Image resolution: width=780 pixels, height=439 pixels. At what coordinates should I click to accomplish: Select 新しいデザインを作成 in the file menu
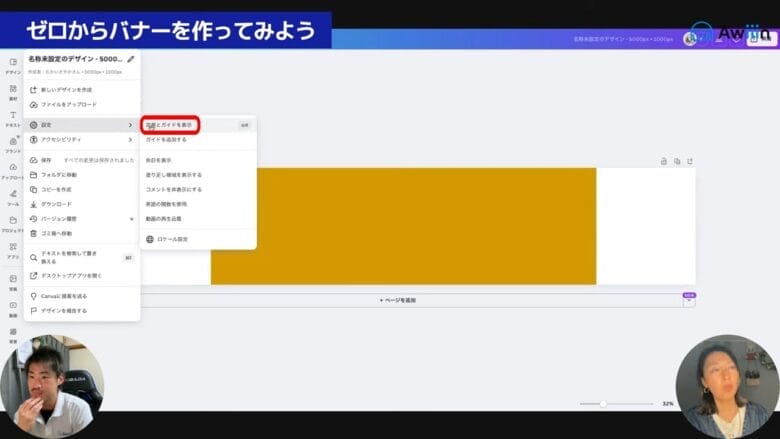[82, 89]
